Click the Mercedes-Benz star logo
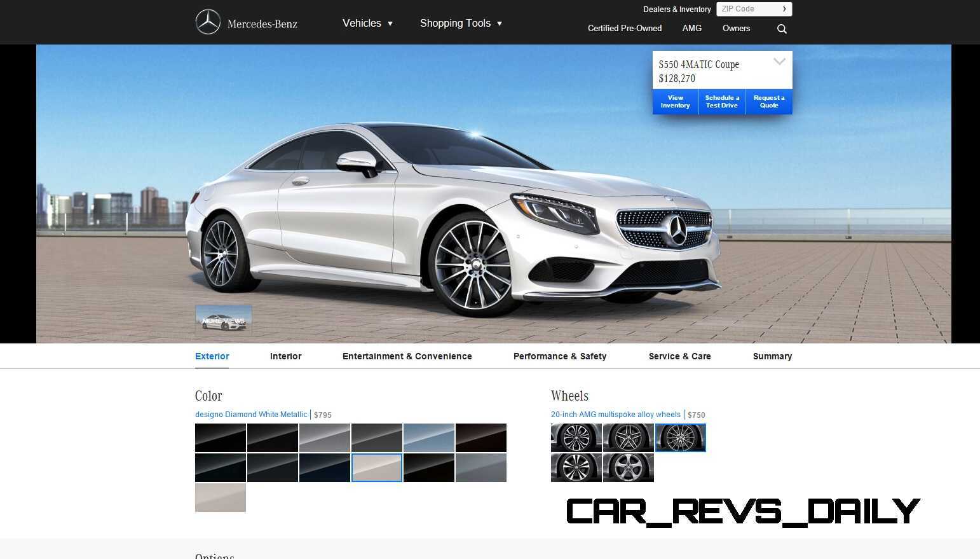The image size is (980, 559). pyautogui.click(x=208, y=22)
